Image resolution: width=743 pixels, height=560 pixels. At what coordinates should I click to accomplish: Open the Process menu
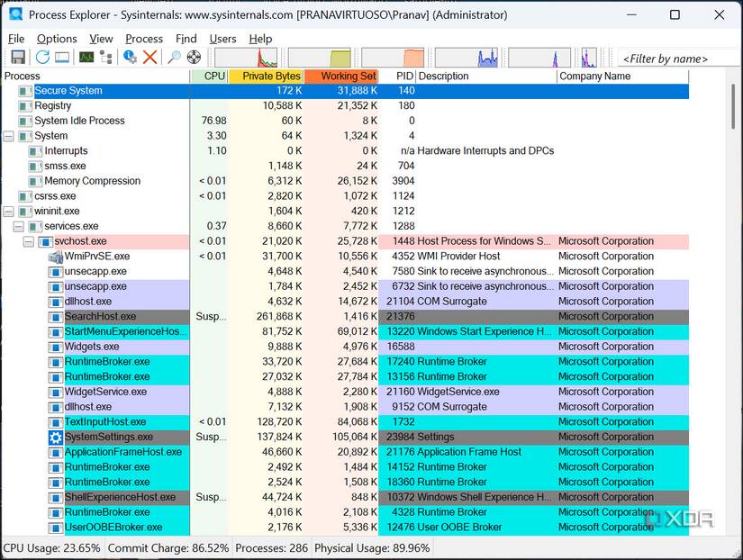coord(144,39)
